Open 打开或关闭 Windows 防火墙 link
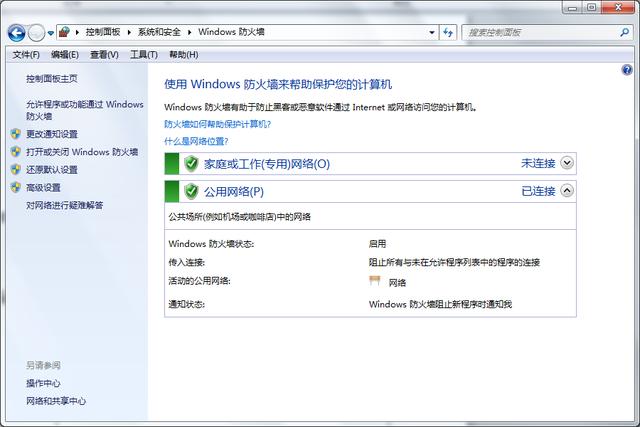Screen dimensions: 640x427 click(x=82, y=152)
